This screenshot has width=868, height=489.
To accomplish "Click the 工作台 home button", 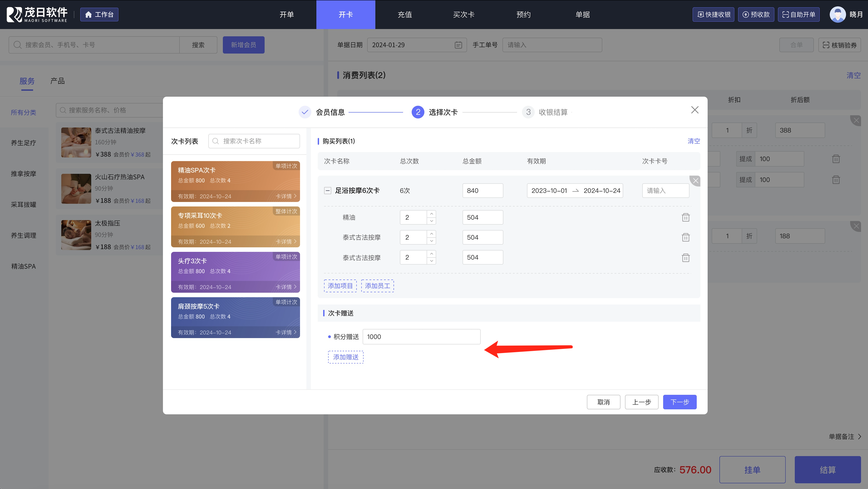I will 99,14.
